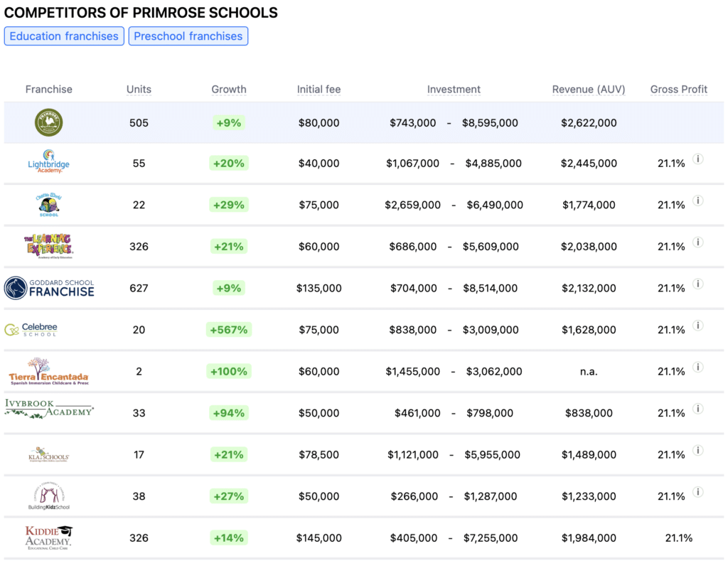Open the Creative World School logo

49,205
